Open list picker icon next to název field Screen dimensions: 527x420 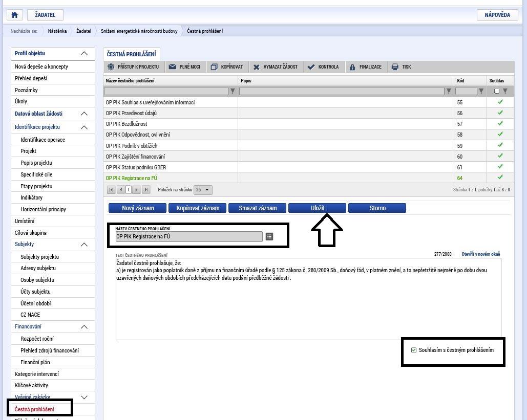pyautogui.click(x=269, y=236)
